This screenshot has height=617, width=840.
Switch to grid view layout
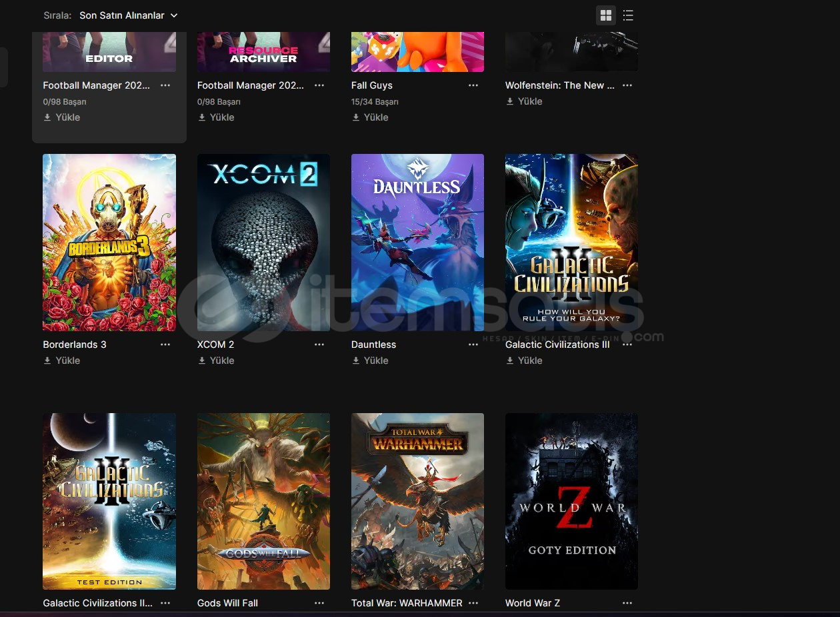point(606,15)
